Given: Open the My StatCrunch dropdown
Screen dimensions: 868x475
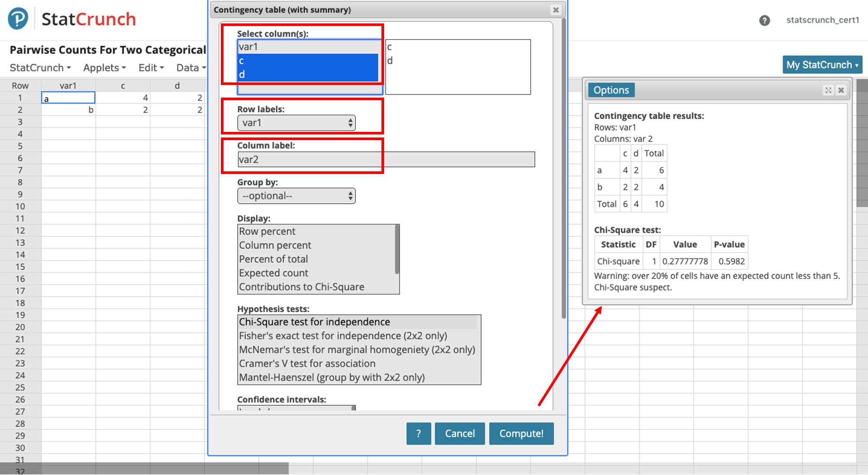Looking at the screenshot, I should pos(822,65).
